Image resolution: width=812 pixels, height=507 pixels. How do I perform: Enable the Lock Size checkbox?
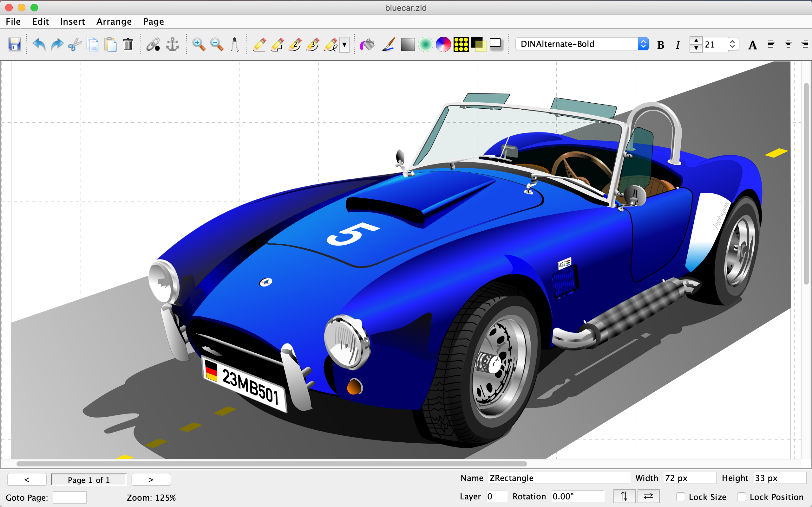click(x=680, y=497)
